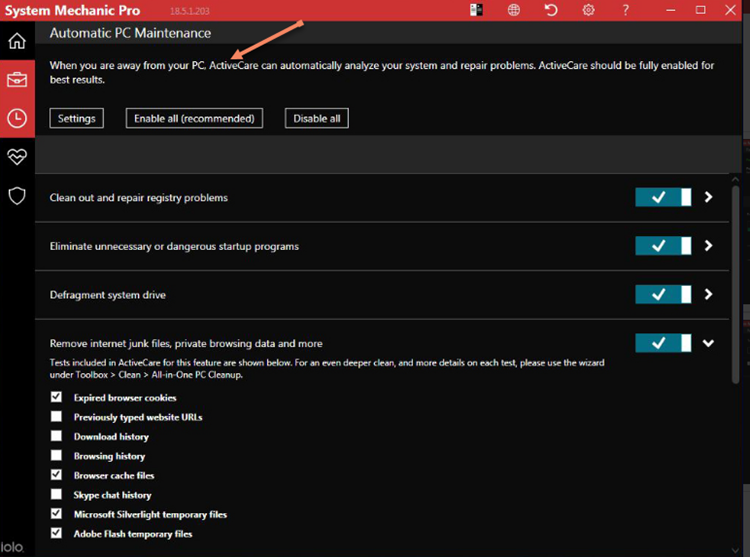Viewport: 750px width, 557px height.
Task: Click the undo arrow icon in title bar
Action: click(551, 10)
